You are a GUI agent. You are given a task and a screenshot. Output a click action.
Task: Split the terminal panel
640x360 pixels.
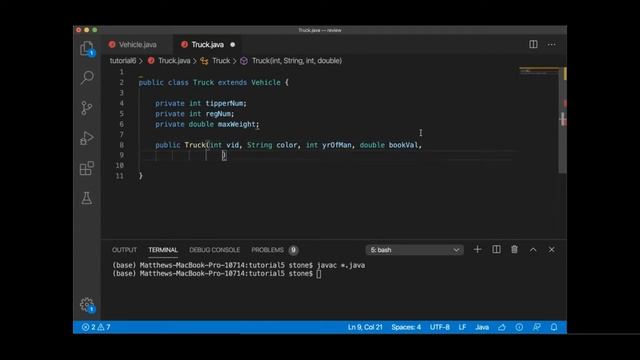click(x=496, y=249)
